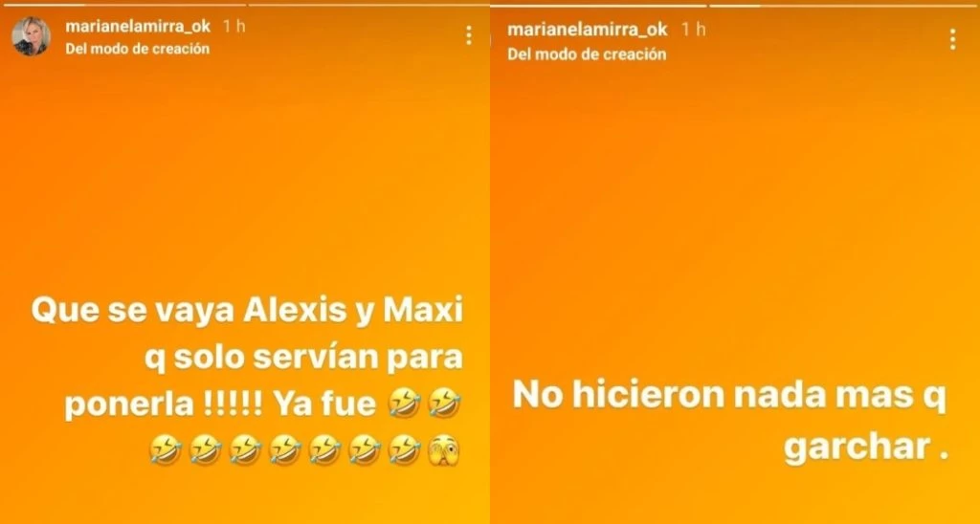Tap 'Del modo de creación' label in the left story
The height and width of the screenshot is (524, 980).
[138, 49]
